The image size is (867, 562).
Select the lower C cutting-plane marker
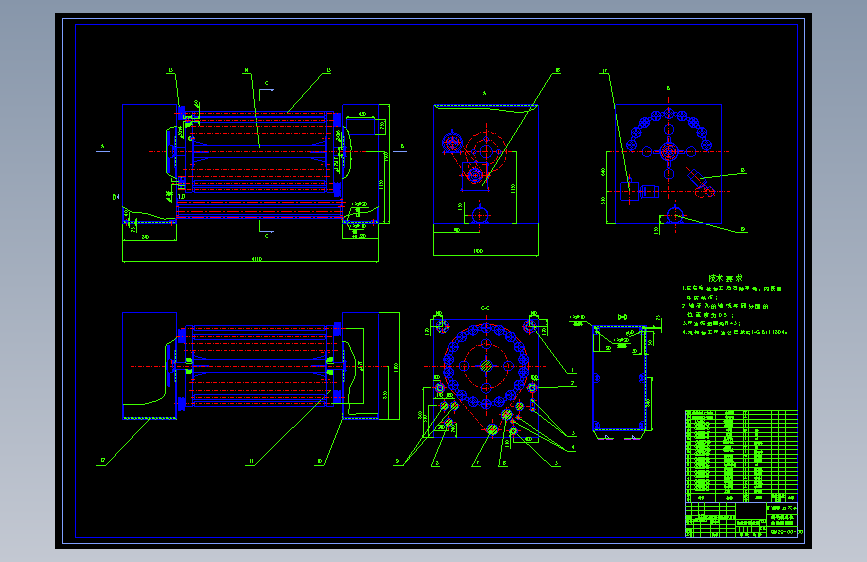click(266, 231)
